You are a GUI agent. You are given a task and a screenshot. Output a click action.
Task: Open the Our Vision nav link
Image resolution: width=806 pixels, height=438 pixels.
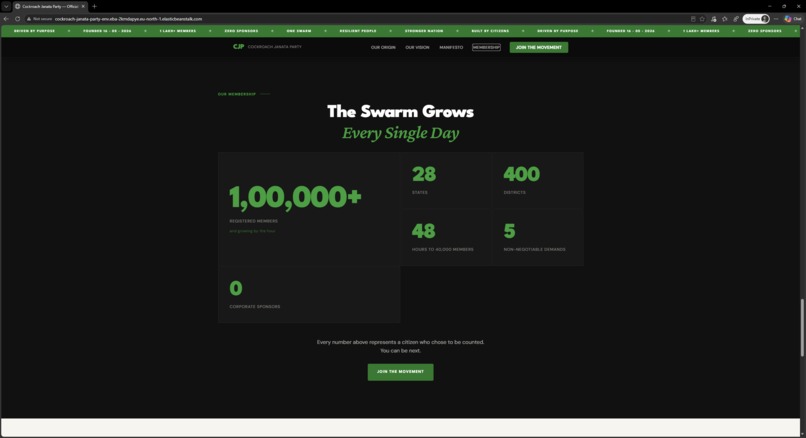pyautogui.click(x=417, y=47)
